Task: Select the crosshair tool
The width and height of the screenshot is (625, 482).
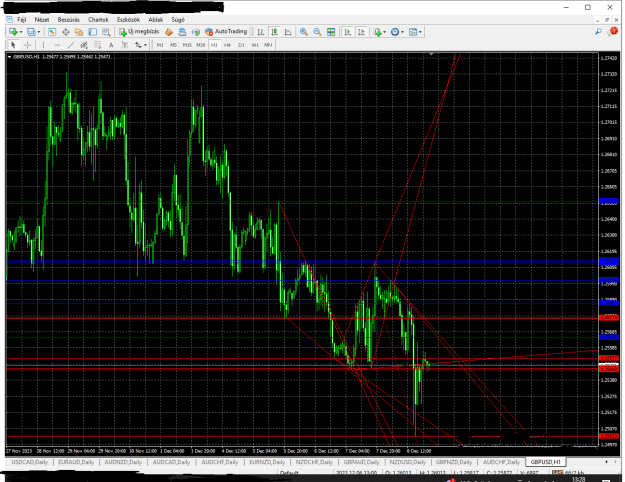Action: click(x=27, y=45)
